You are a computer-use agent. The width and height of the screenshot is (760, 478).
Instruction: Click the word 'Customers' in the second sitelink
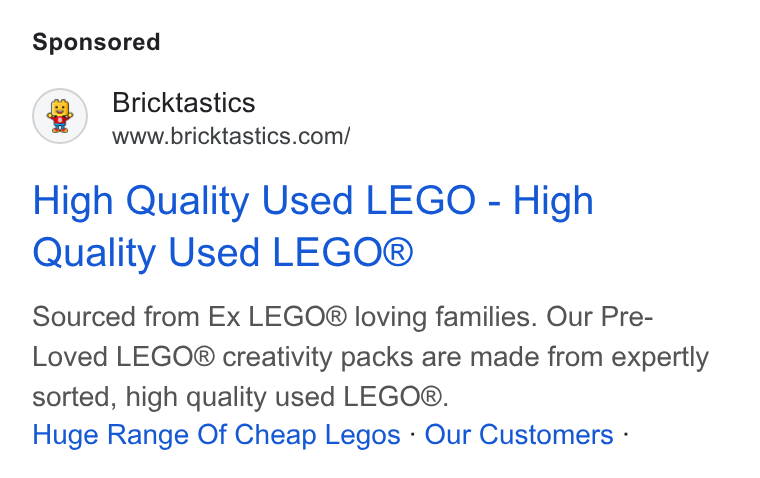pyautogui.click(x=546, y=434)
